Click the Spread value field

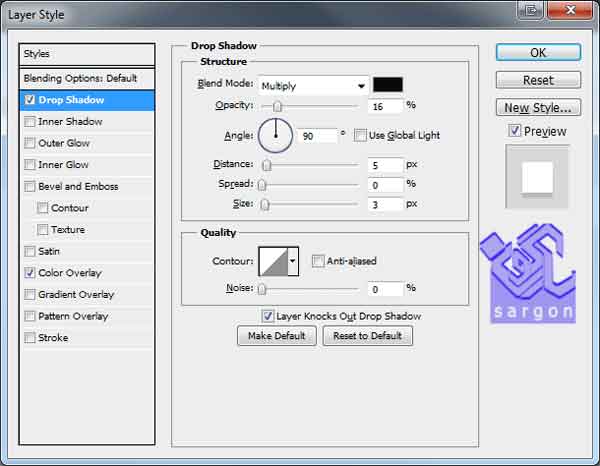(385, 185)
